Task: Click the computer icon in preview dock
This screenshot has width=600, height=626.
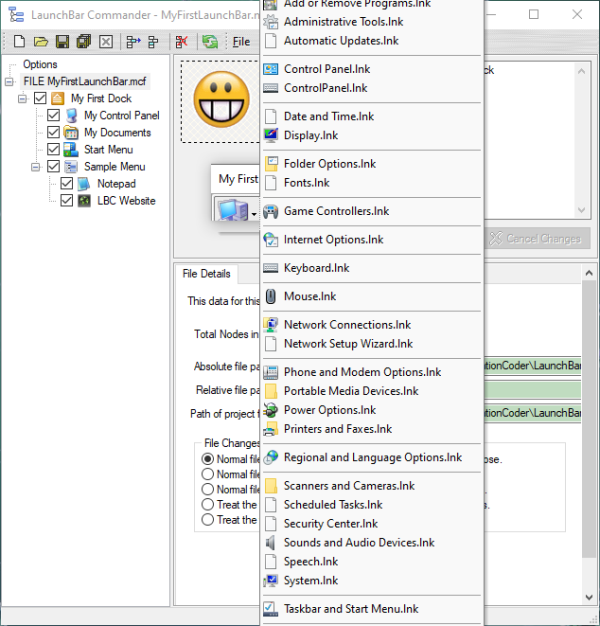Action: (232, 210)
